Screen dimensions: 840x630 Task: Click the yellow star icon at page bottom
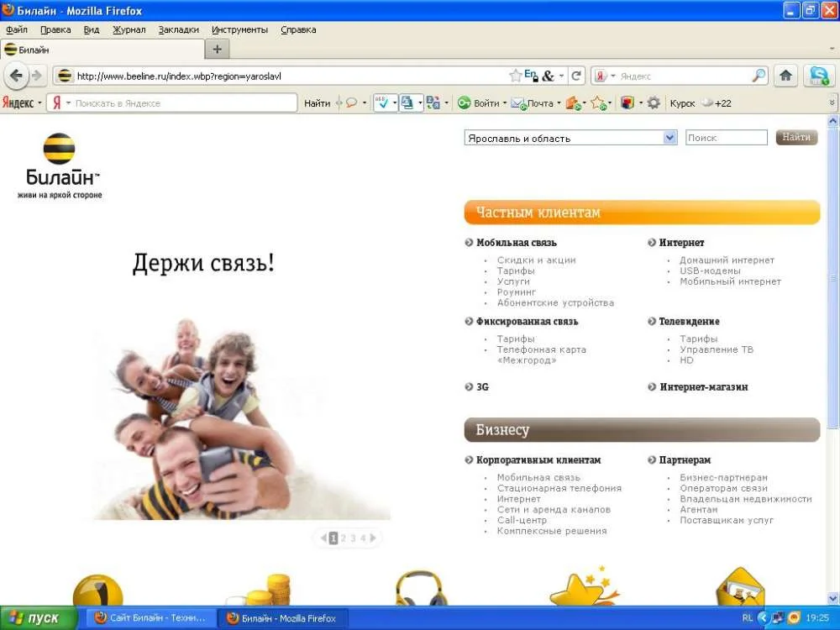(x=583, y=586)
